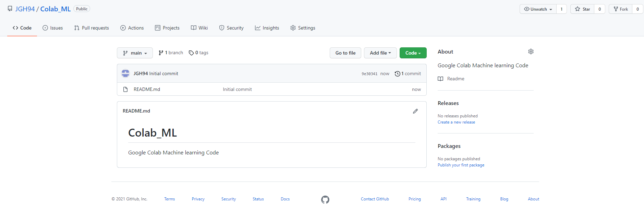The height and width of the screenshot is (210, 644).
Task: Click the Colab_ML README heading
Action: 153,133
